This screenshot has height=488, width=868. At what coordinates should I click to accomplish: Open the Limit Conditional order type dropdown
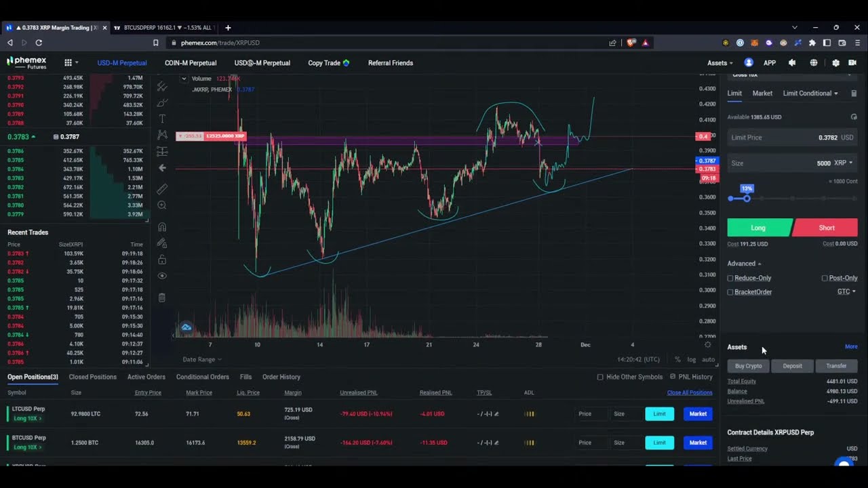click(810, 94)
